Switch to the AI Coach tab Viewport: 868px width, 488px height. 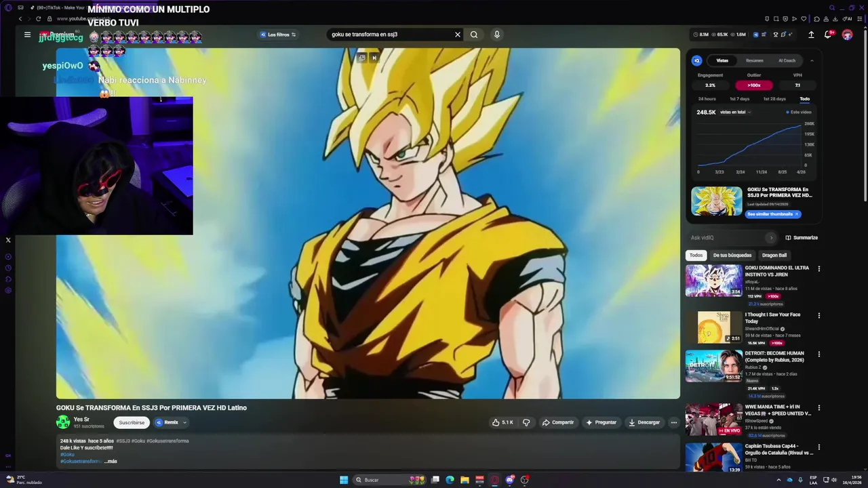[x=787, y=60]
